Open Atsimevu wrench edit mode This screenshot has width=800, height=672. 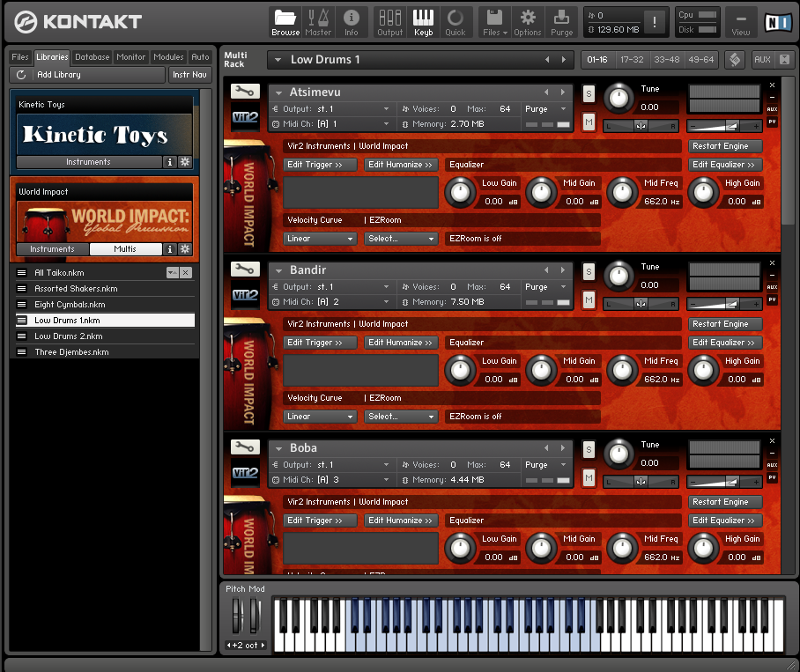[x=246, y=92]
